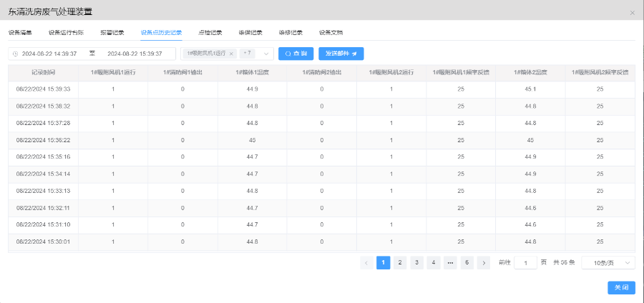Open the 10条/页 page size dropdown
The width and height of the screenshot is (644, 303).
point(608,263)
